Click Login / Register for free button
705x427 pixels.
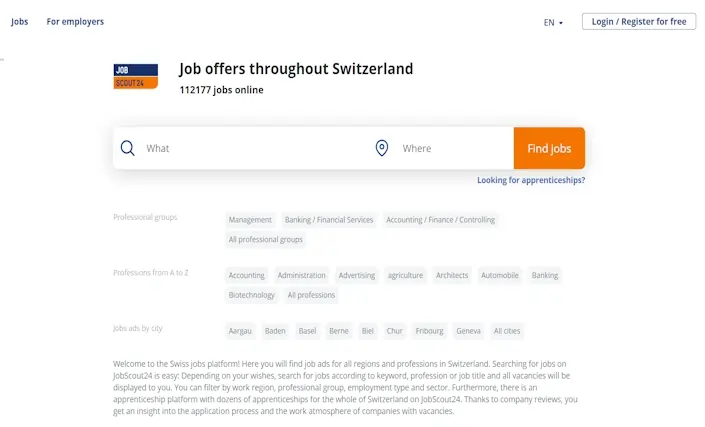click(639, 22)
